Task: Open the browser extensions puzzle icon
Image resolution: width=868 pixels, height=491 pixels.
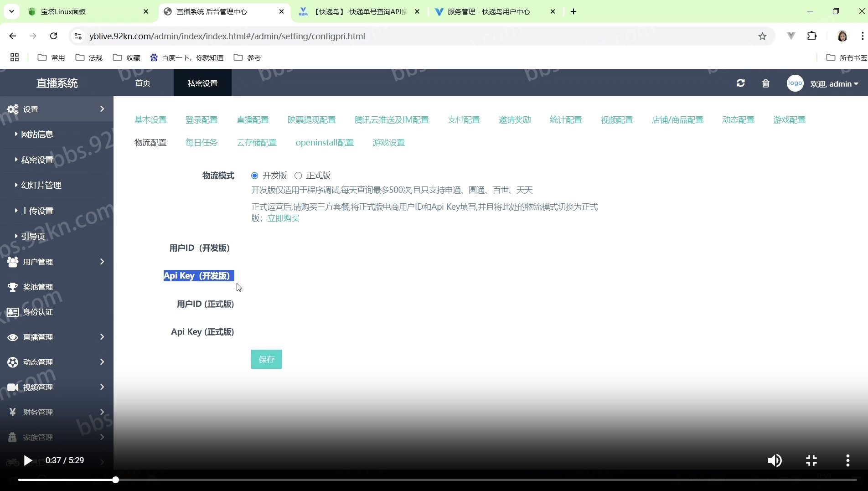Action: [x=812, y=36]
